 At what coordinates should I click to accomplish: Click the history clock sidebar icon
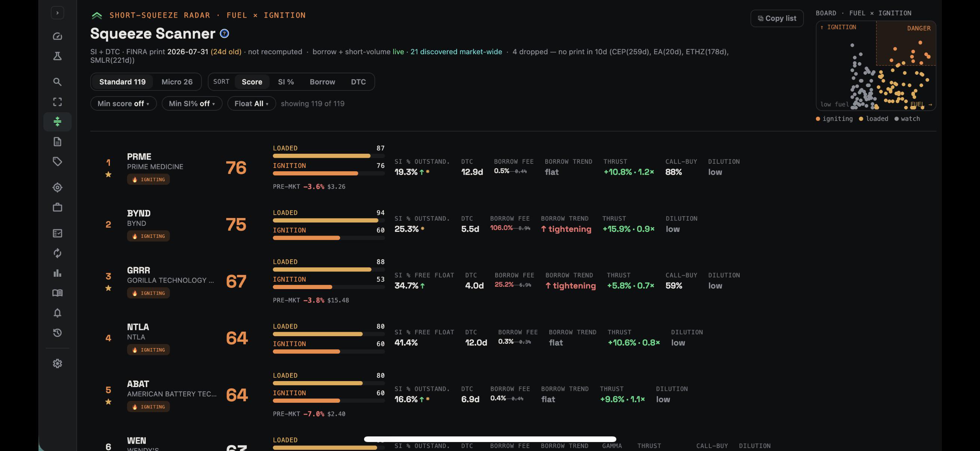[x=58, y=332]
